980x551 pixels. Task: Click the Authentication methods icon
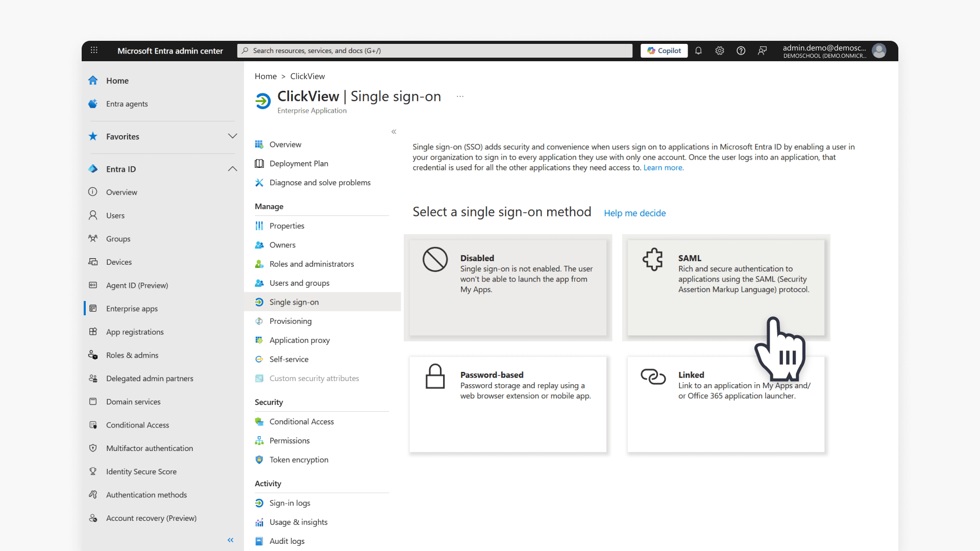(x=93, y=495)
